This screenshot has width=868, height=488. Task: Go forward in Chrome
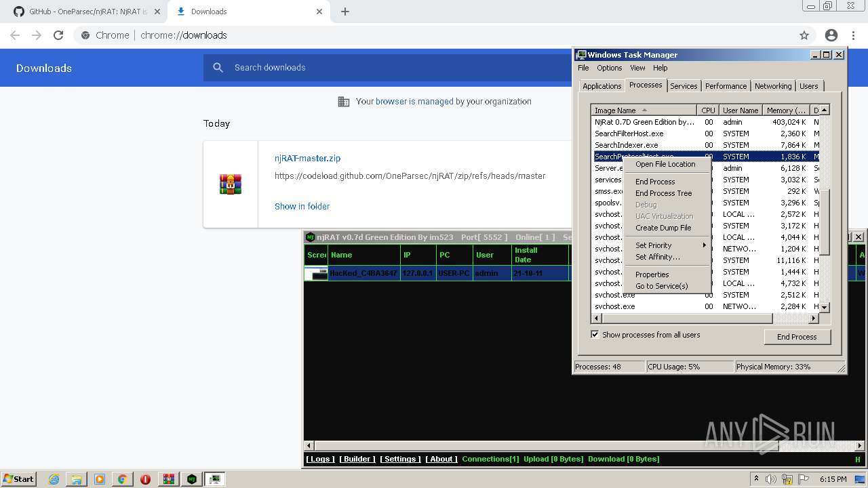(37, 35)
